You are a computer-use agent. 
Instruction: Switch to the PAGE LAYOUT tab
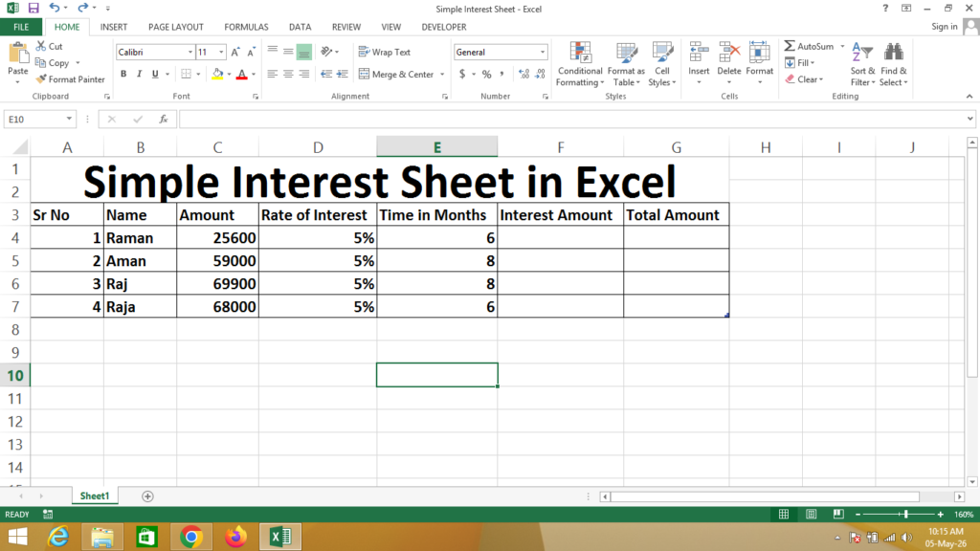pyautogui.click(x=176, y=27)
